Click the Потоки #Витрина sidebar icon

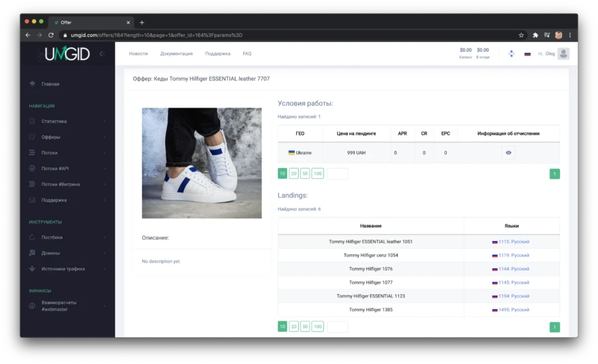click(x=32, y=184)
